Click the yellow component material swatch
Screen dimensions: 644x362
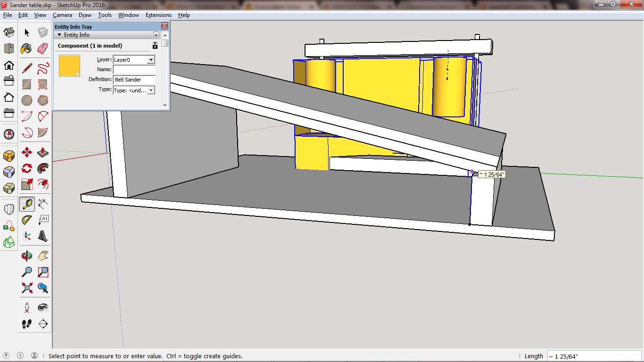[69, 66]
